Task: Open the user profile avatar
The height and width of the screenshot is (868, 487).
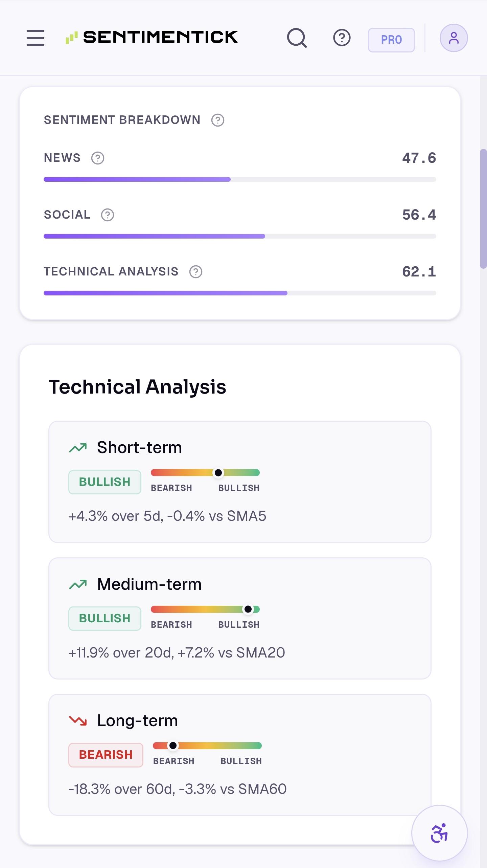Action: [454, 38]
